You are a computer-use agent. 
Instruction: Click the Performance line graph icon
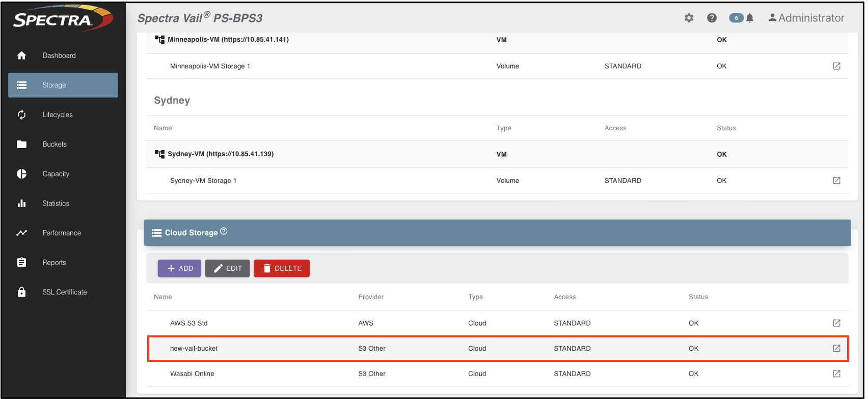[x=21, y=233]
